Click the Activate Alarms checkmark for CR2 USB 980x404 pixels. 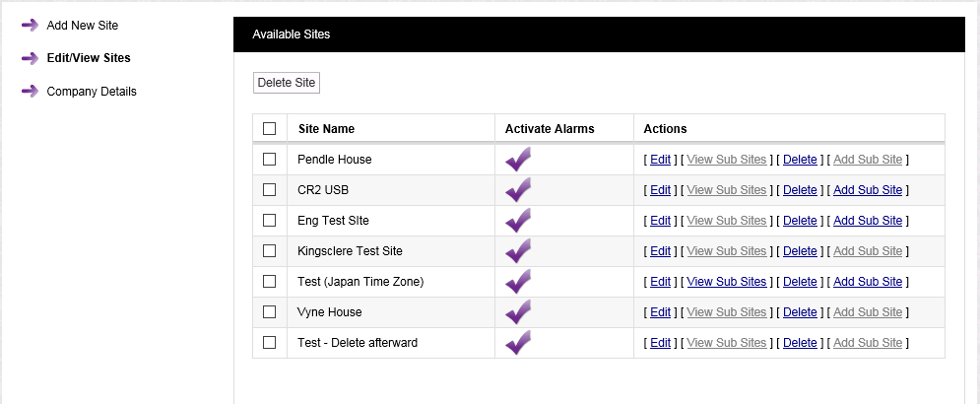[x=518, y=190]
